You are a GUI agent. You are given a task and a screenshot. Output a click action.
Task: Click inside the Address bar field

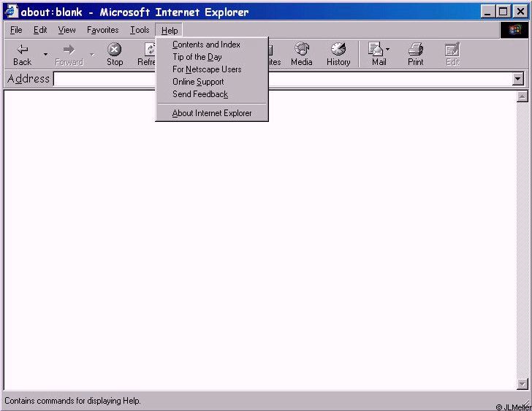[284, 80]
